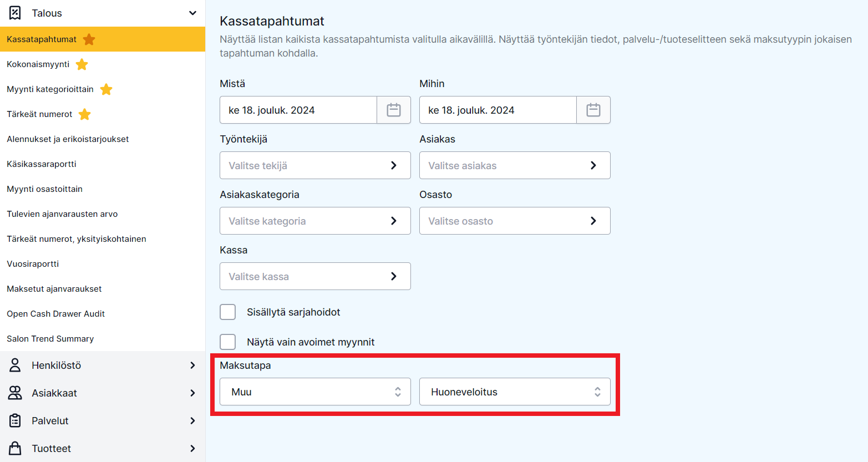This screenshot has width=868, height=462.
Task: Click the Mistä date input field
Action: [298, 110]
